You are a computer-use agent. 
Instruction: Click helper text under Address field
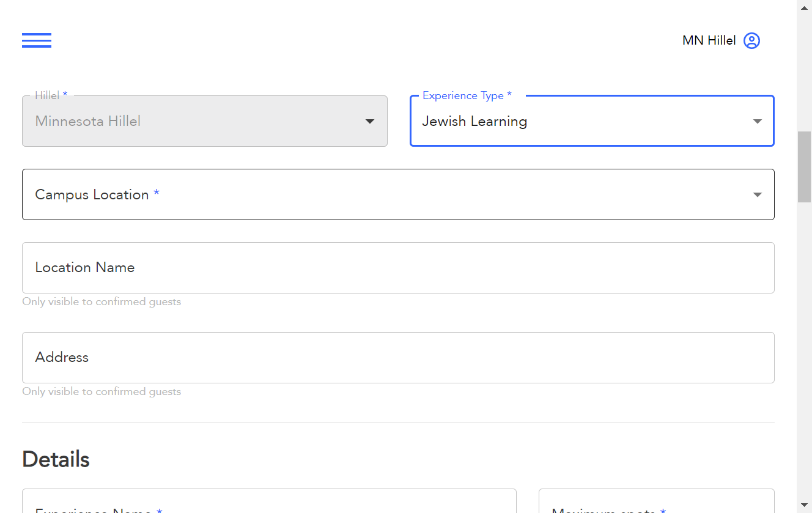pyautogui.click(x=102, y=391)
